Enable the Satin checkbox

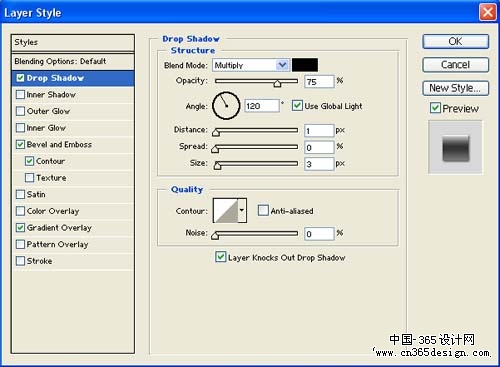coord(20,194)
